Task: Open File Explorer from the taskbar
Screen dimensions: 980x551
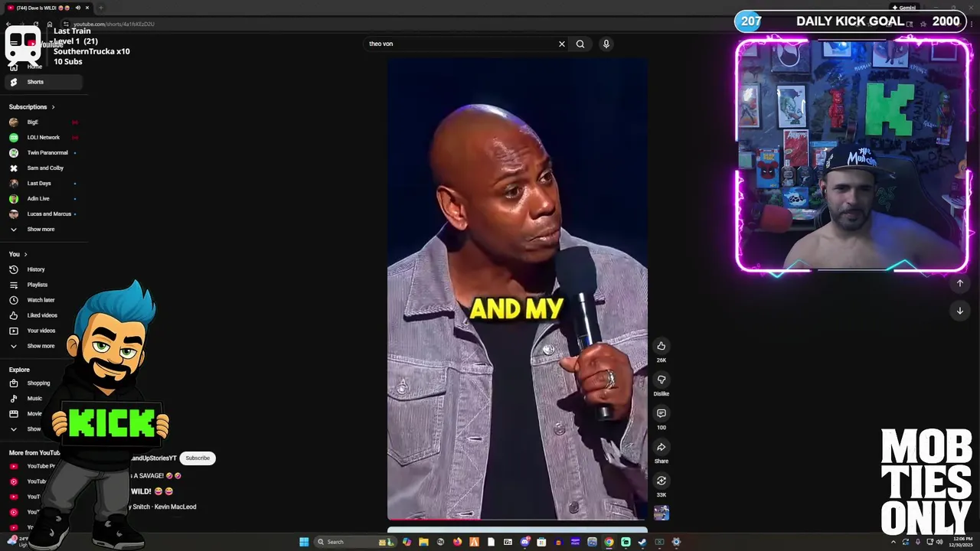Action: (424, 542)
